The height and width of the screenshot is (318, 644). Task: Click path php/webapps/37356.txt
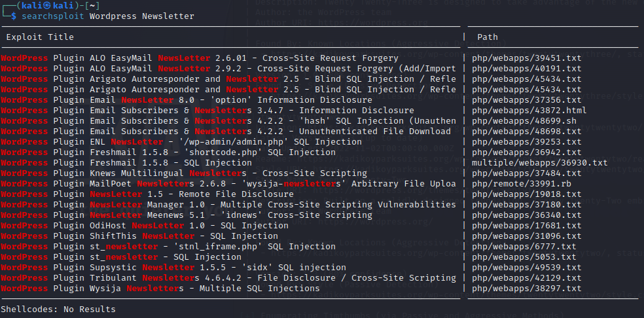click(x=527, y=100)
